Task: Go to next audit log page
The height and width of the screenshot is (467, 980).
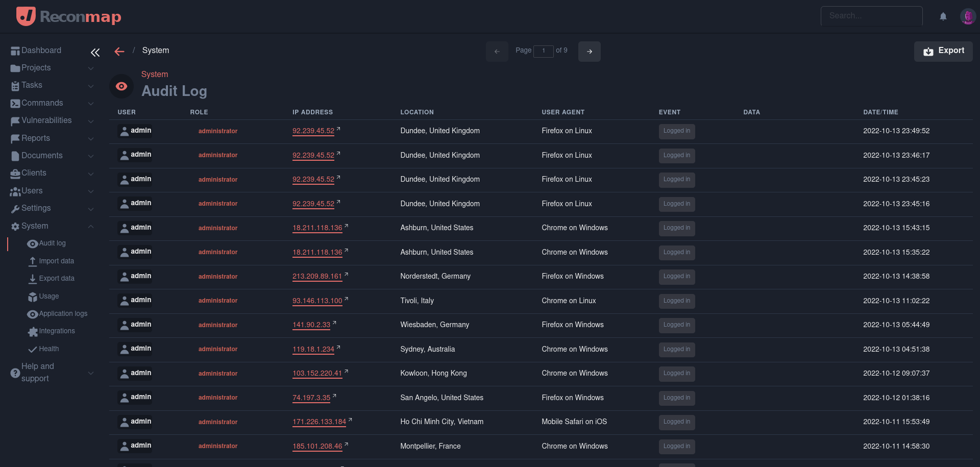Action: click(x=589, y=52)
